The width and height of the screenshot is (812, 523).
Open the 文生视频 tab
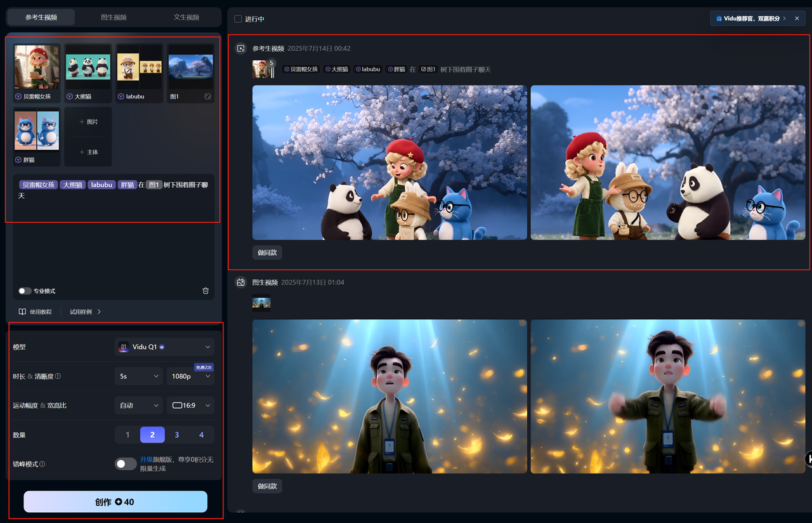tap(186, 17)
